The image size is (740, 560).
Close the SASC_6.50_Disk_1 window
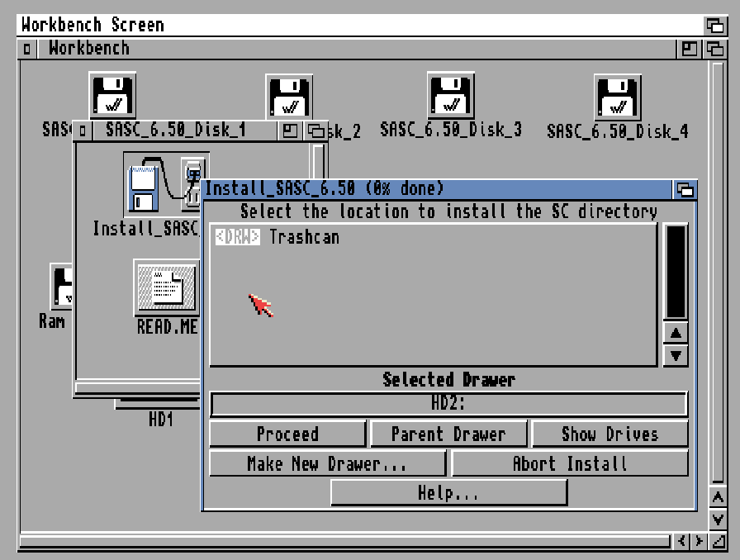point(83,131)
